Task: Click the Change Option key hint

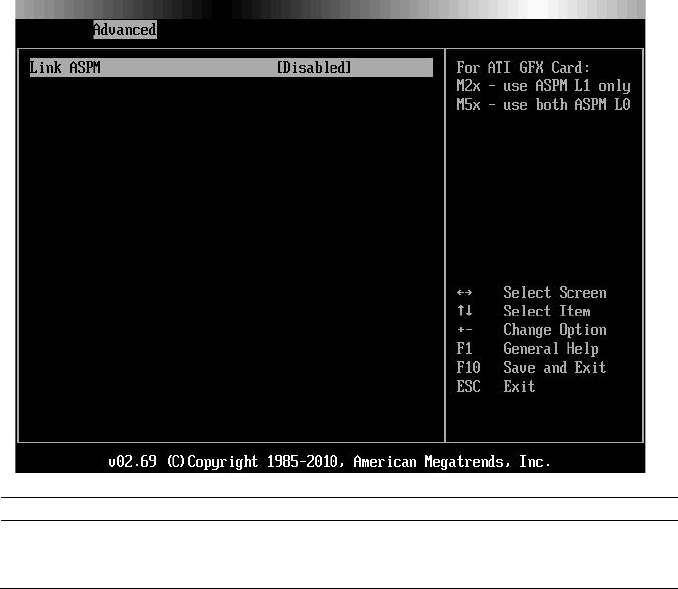Action: point(531,330)
